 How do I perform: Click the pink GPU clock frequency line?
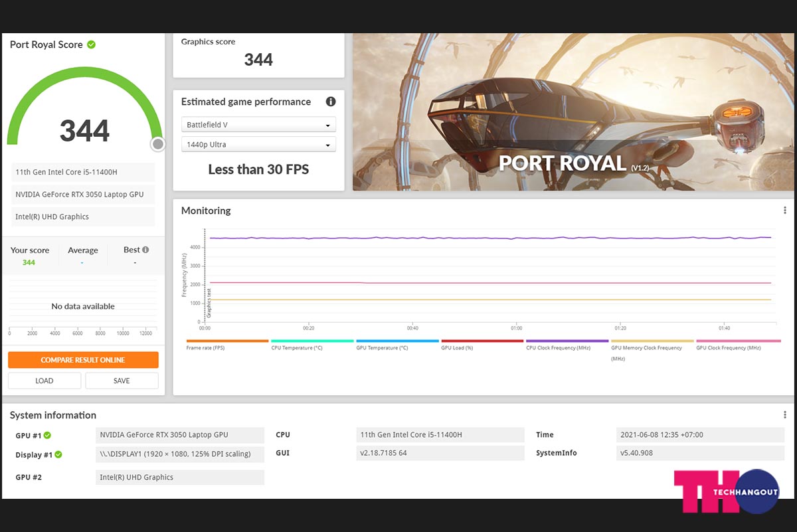491,283
